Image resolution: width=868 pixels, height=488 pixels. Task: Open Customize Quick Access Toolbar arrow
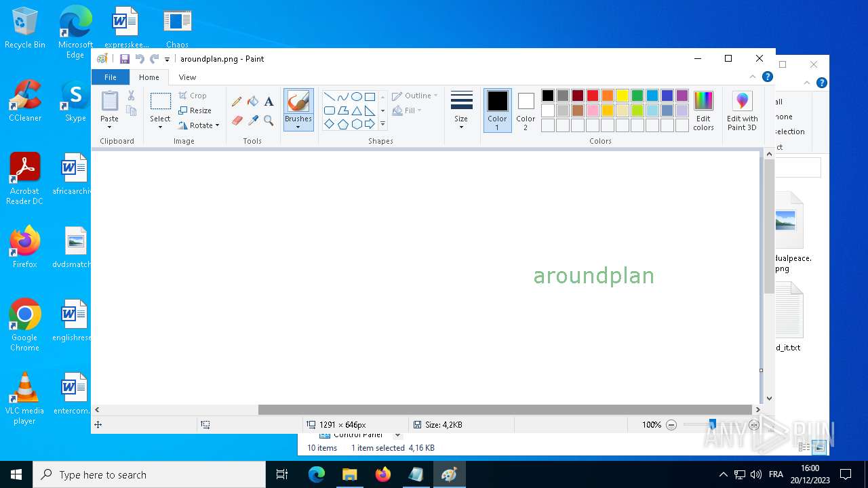(167, 60)
